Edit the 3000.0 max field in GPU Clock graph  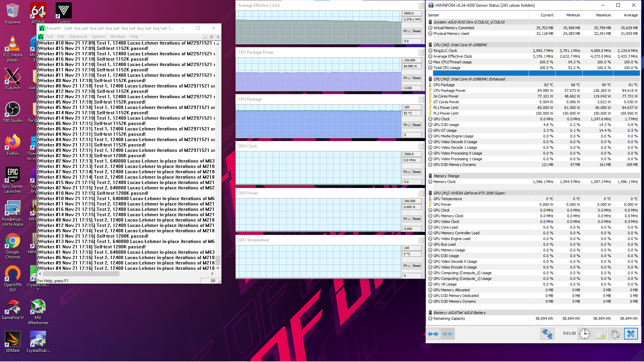click(412, 154)
